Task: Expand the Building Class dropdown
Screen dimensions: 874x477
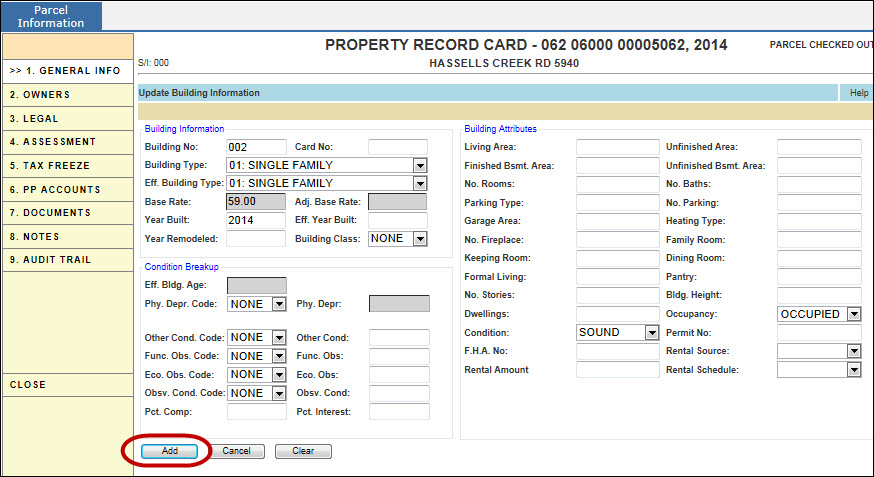Action: point(420,239)
